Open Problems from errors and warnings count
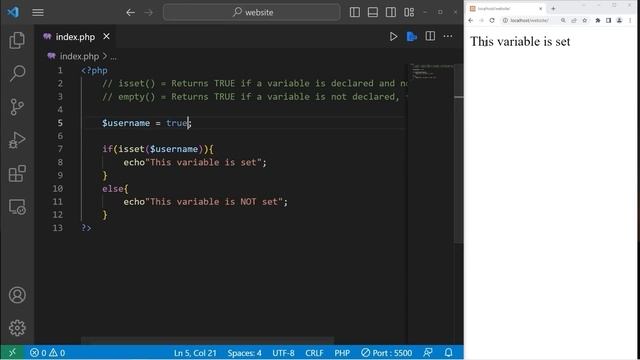640x360 pixels. pos(47,353)
